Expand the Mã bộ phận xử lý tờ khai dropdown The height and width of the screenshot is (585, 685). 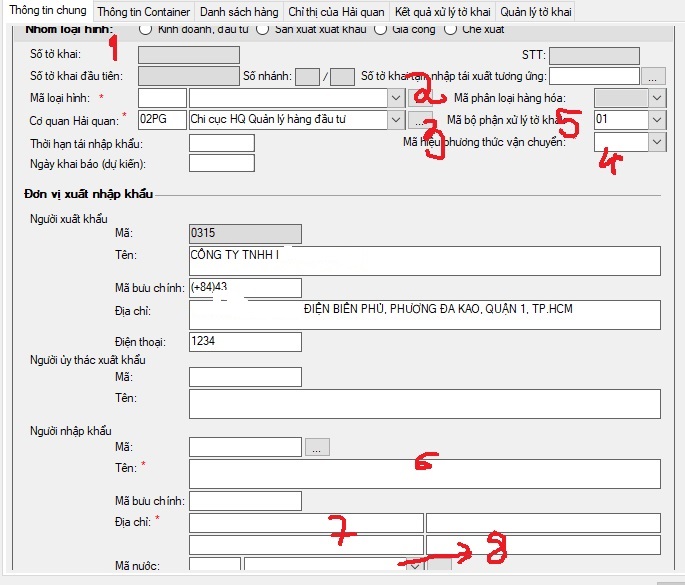[x=656, y=120]
